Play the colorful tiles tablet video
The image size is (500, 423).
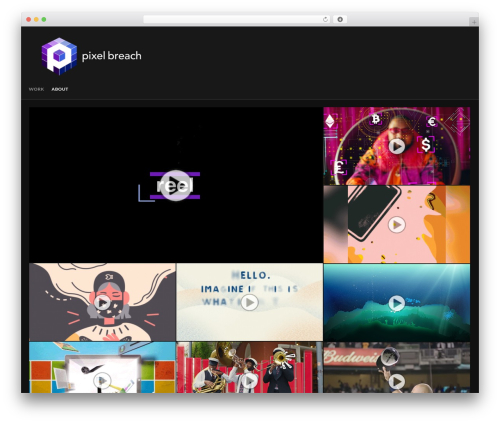coord(102,381)
